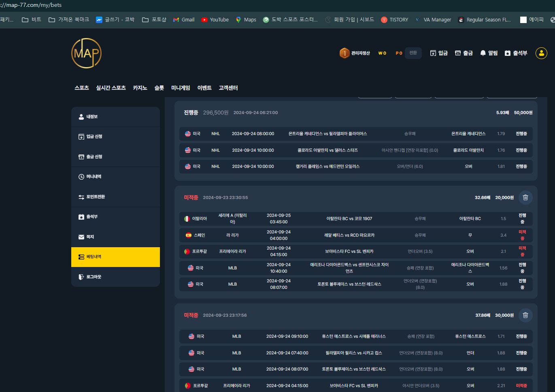555x392 pixels.
Task: Go to the 스포츠 menu
Action: point(82,88)
